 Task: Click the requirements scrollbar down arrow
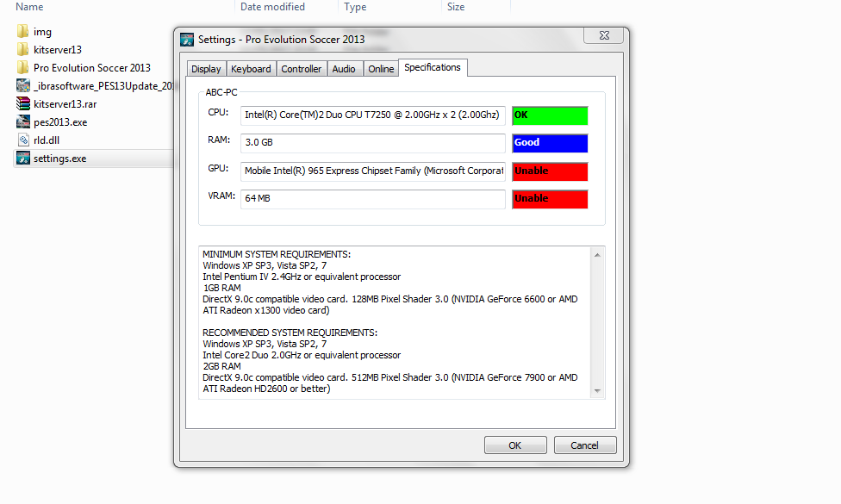tap(597, 391)
